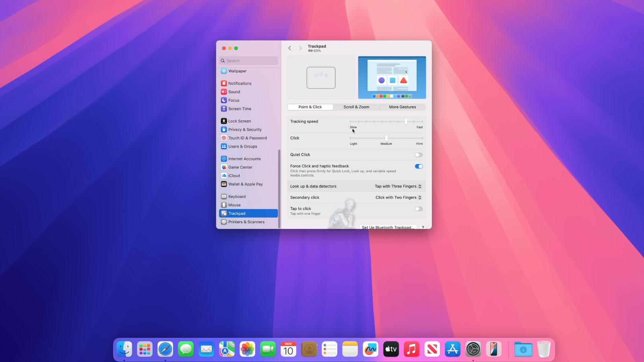The width and height of the screenshot is (644, 362).
Task: Open Wallpaper settings in sidebar
Action: point(248,71)
